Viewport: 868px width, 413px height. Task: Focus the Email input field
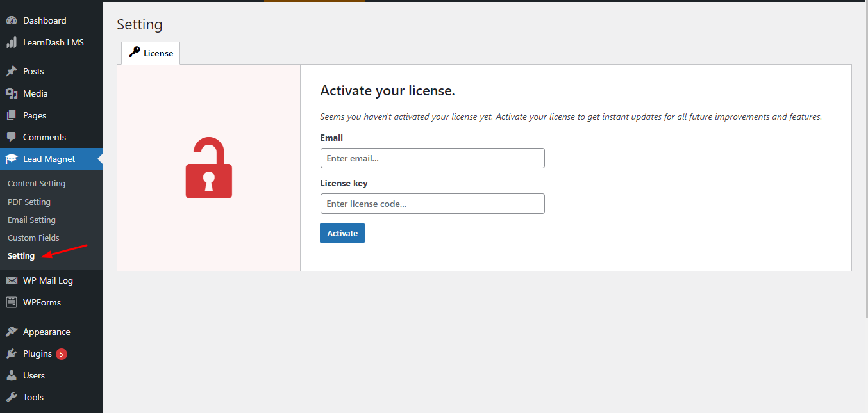coord(433,158)
